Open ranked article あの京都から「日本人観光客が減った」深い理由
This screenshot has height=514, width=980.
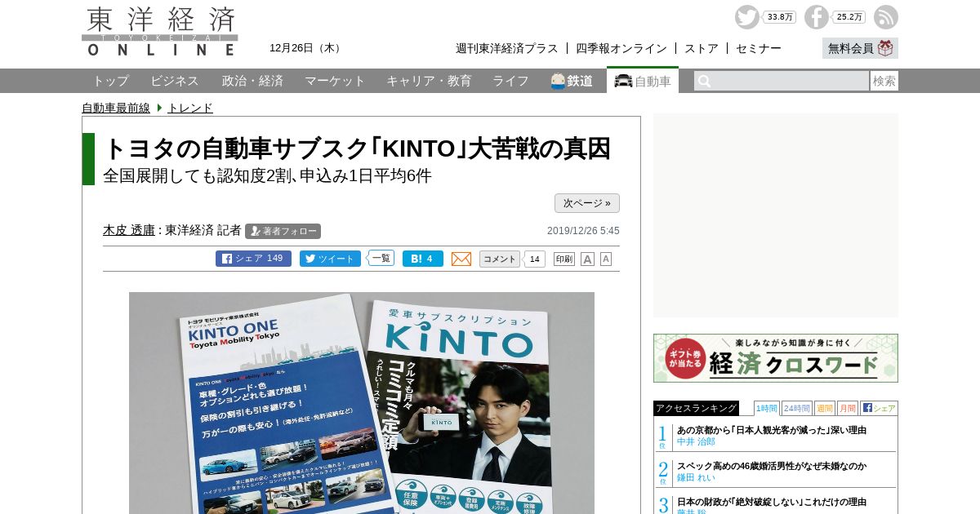[x=772, y=430]
